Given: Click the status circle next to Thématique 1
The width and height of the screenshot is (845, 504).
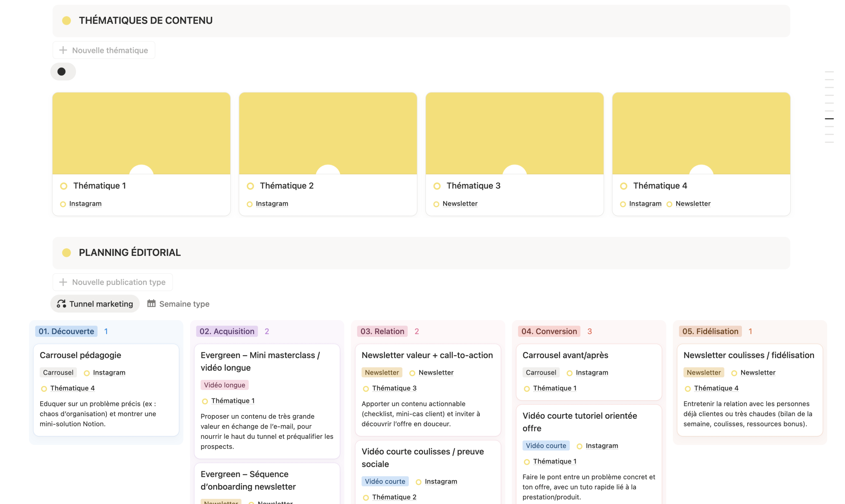Looking at the screenshot, I should click(64, 186).
